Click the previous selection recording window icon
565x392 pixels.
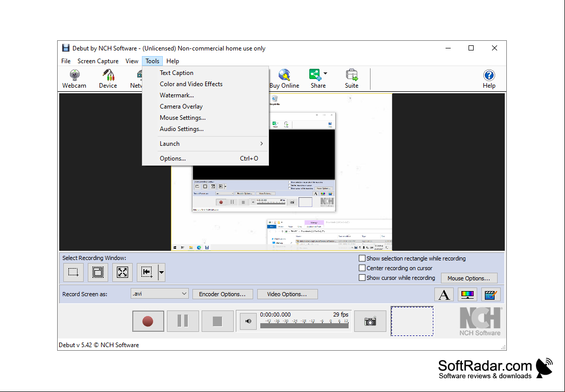coord(147,272)
